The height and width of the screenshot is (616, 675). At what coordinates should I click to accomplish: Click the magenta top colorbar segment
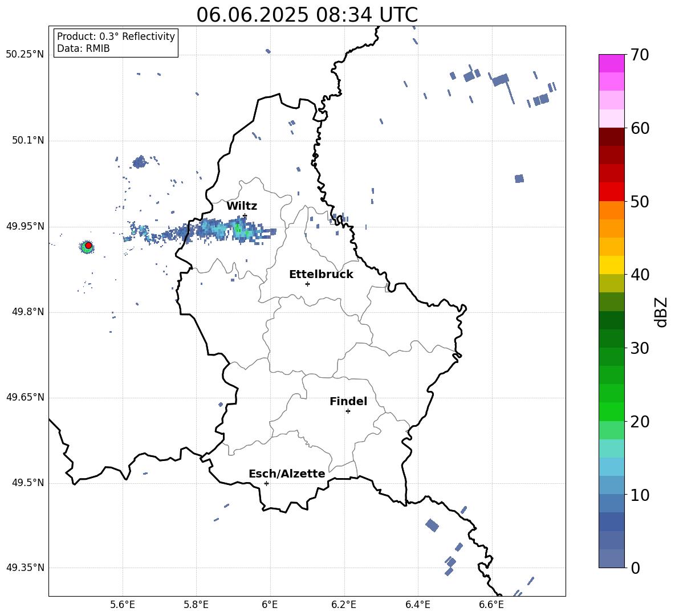(611, 64)
